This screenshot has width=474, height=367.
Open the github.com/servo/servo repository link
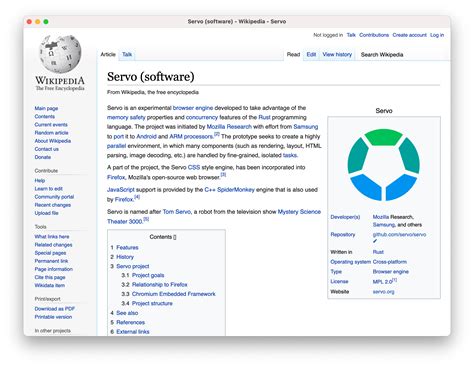(x=399, y=235)
